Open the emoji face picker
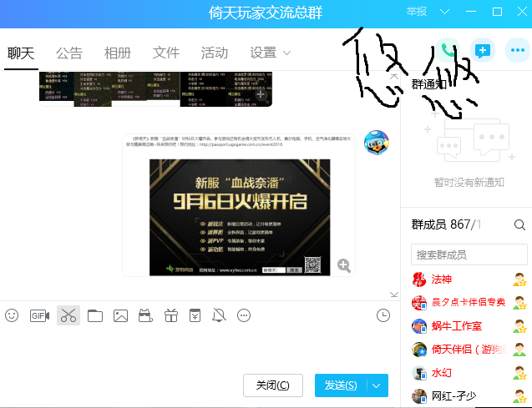Screen dimensions: 532x408 tap(12, 315)
